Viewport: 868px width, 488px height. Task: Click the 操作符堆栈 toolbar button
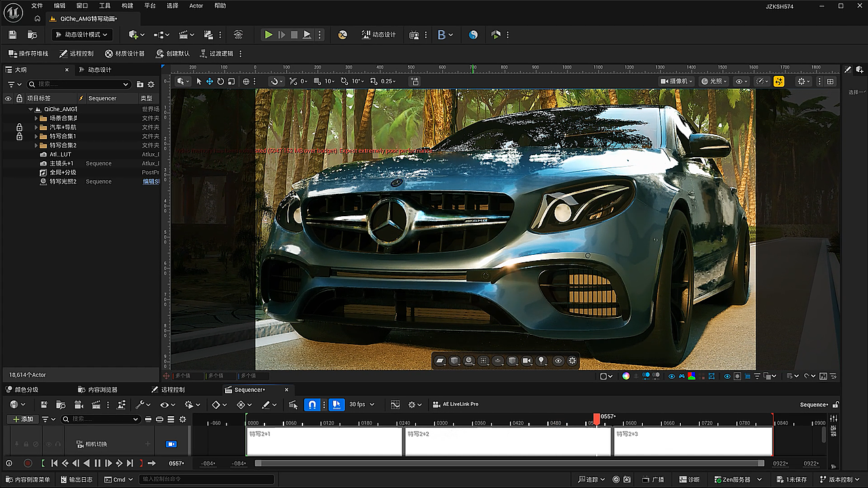(x=28, y=54)
